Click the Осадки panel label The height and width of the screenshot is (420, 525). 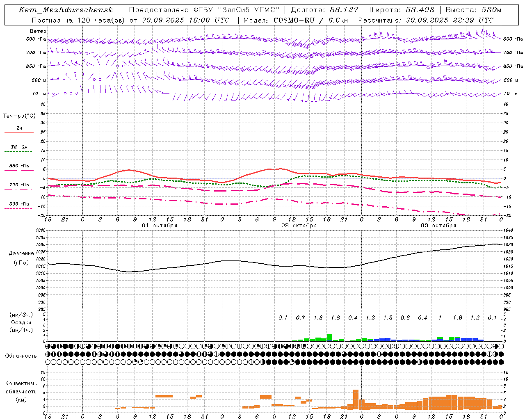(21, 322)
